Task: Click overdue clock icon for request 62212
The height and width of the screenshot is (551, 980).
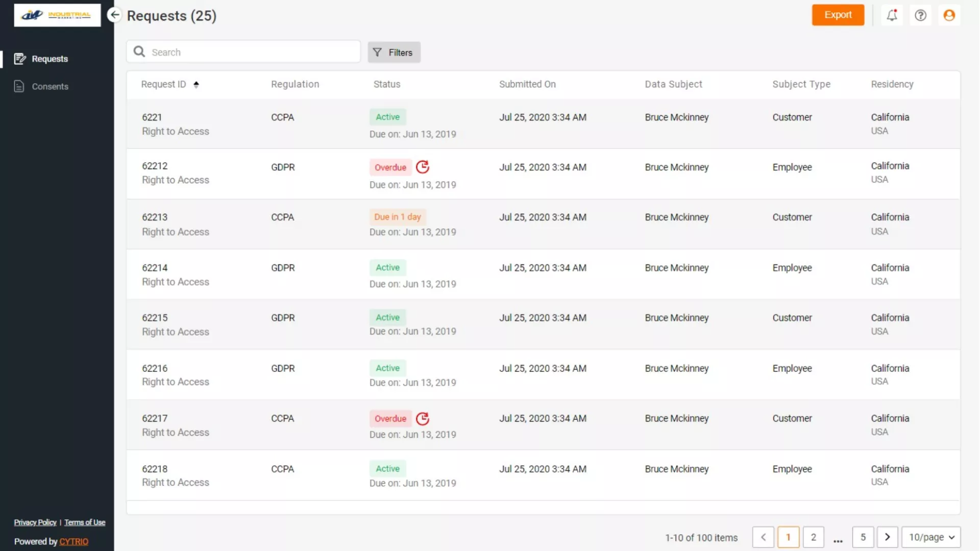Action: (423, 167)
